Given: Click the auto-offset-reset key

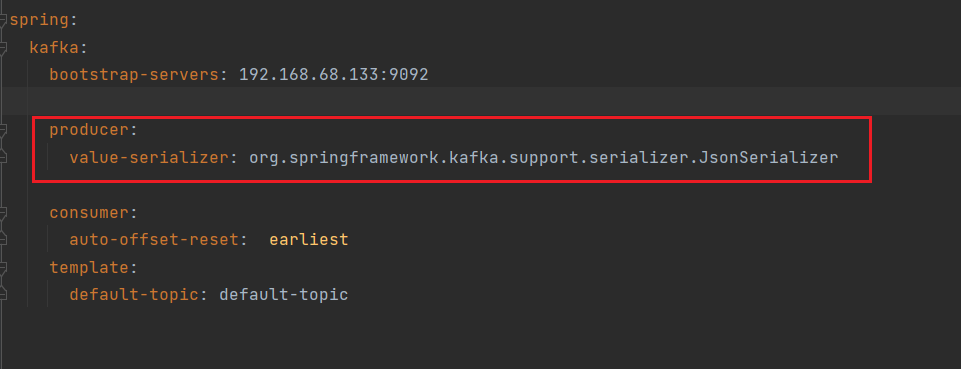Looking at the screenshot, I should click(154, 240).
